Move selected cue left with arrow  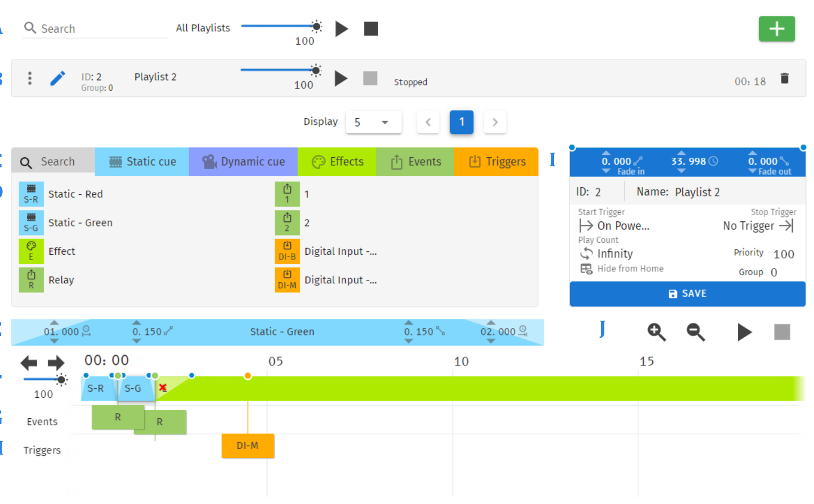click(x=29, y=363)
